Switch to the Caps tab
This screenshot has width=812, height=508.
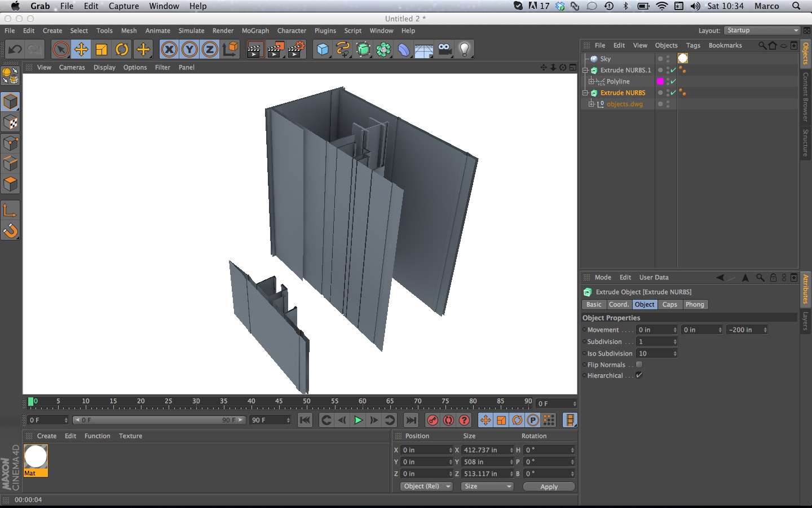tap(669, 304)
